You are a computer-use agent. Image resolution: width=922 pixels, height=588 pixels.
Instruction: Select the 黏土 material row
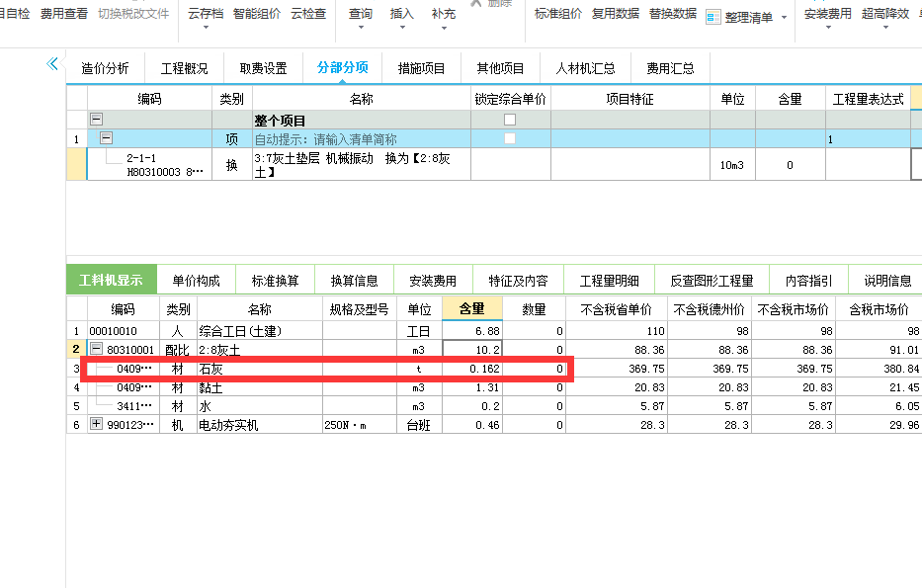click(x=494, y=387)
